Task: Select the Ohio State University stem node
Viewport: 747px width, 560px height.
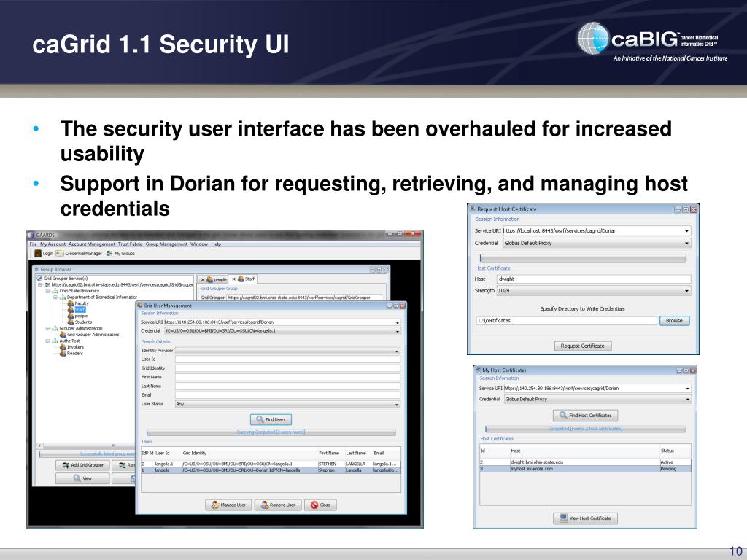Action: pos(76,291)
